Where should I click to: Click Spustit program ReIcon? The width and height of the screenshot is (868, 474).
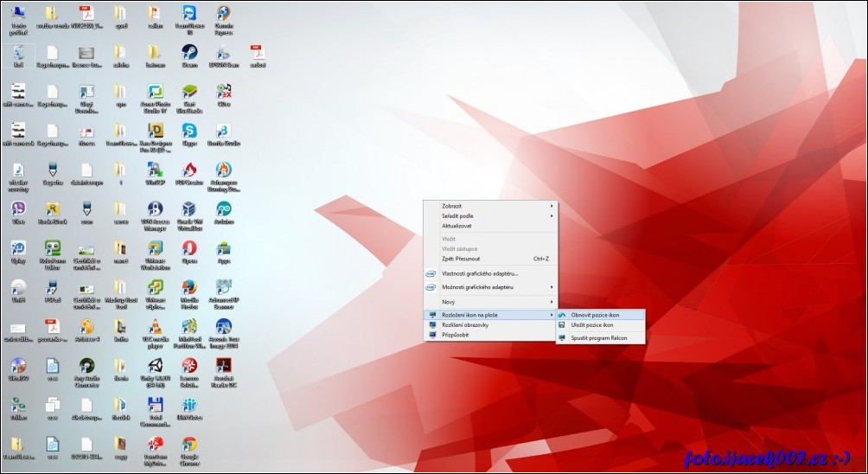pos(599,337)
